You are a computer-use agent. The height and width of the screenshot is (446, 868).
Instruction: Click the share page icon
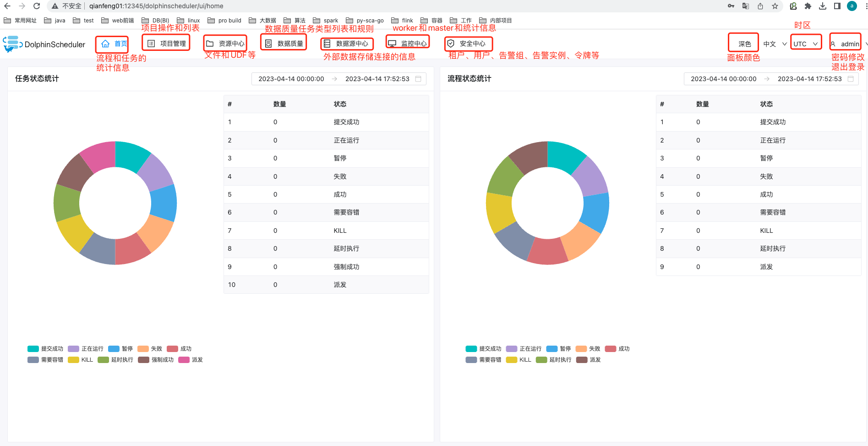click(x=760, y=6)
